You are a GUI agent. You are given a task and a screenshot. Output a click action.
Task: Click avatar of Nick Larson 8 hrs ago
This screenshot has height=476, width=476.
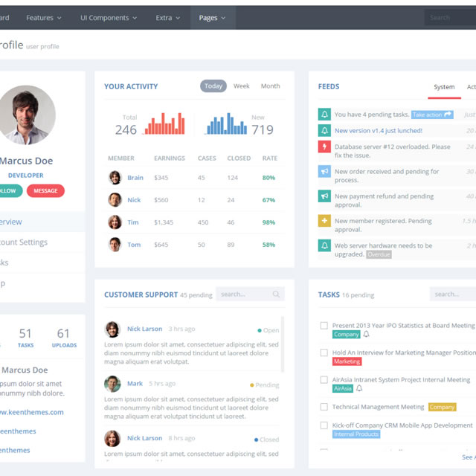(x=112, y=438)
